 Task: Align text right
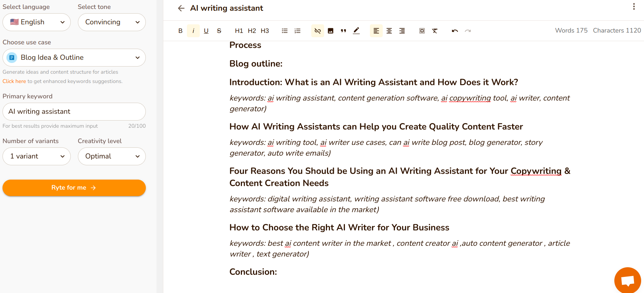pyautogui.click(x=402, y=31)
